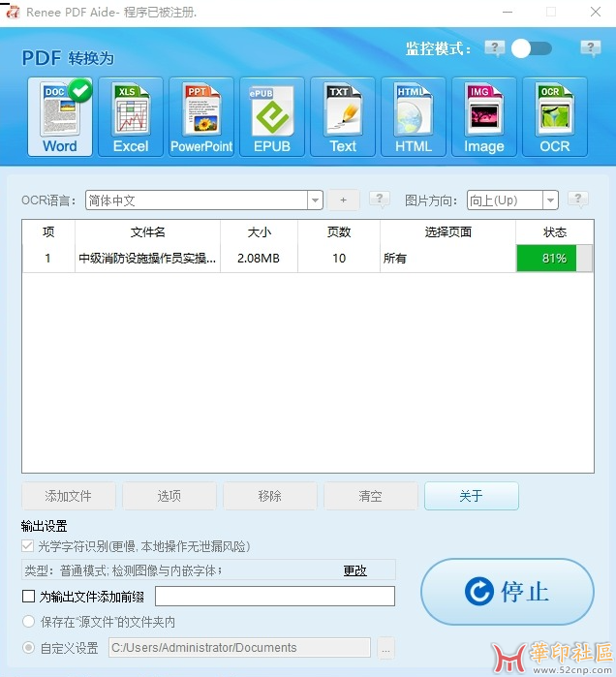
Task: Minimize the Renee PDF Aide window
Action: (x=508, y=12)
